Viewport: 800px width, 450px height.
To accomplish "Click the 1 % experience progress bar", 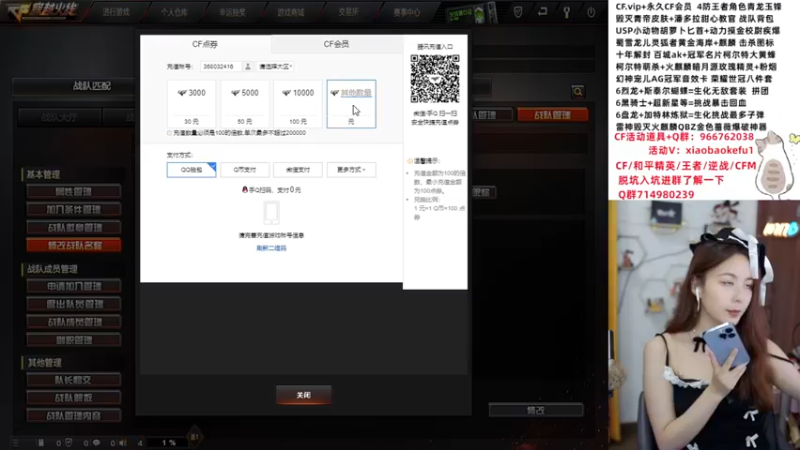I will pos(168,443).
